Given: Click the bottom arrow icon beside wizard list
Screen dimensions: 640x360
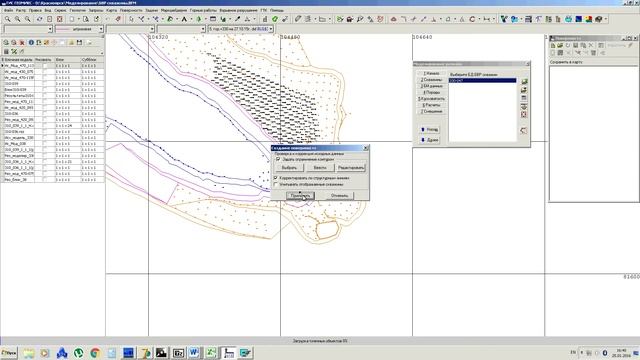Looking at the screenshot, I should (524, 131).
